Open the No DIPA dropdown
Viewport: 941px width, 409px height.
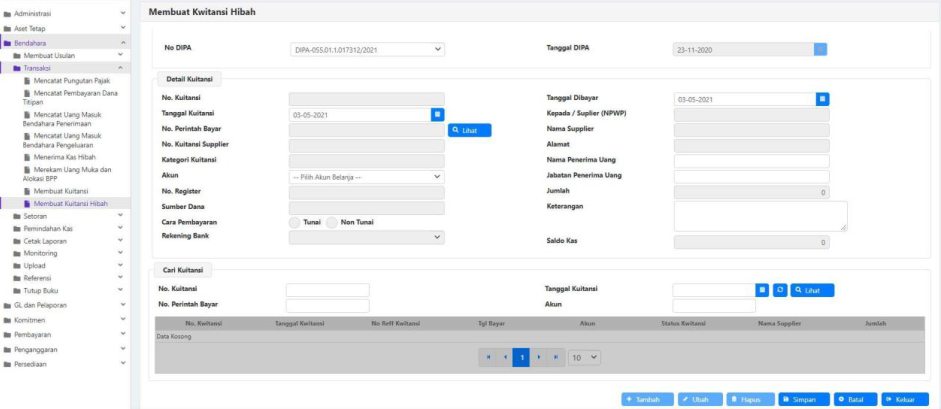tap(367, 49)
